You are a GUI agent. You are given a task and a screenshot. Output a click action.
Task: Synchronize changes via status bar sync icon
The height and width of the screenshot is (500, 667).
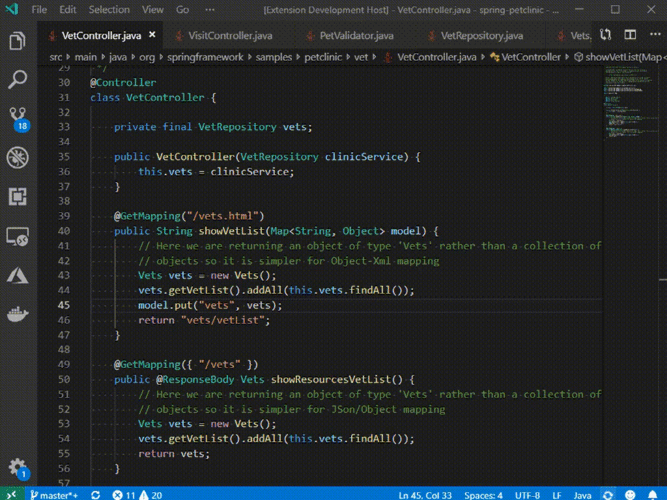tap(96, 495)
